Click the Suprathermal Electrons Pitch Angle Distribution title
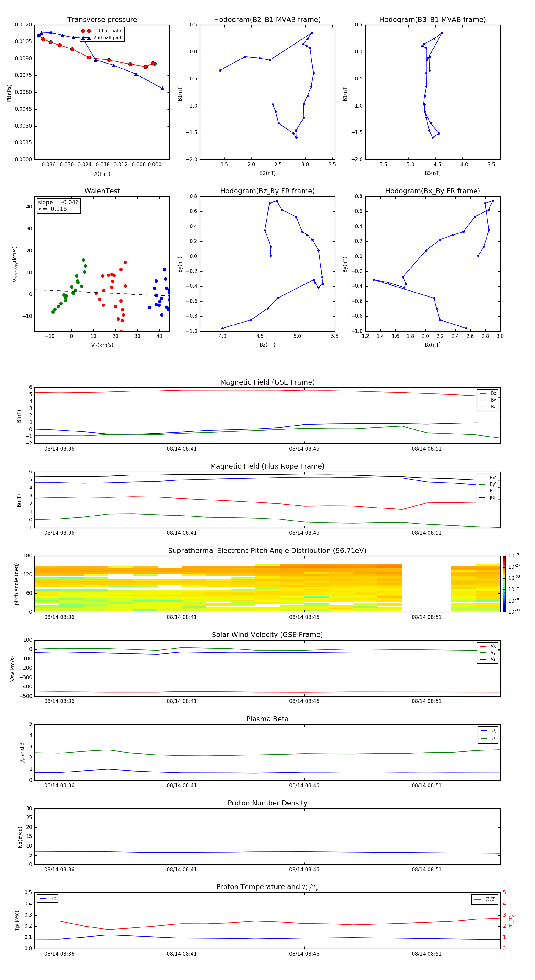This screenshot has height=980, width=535. 267,551
